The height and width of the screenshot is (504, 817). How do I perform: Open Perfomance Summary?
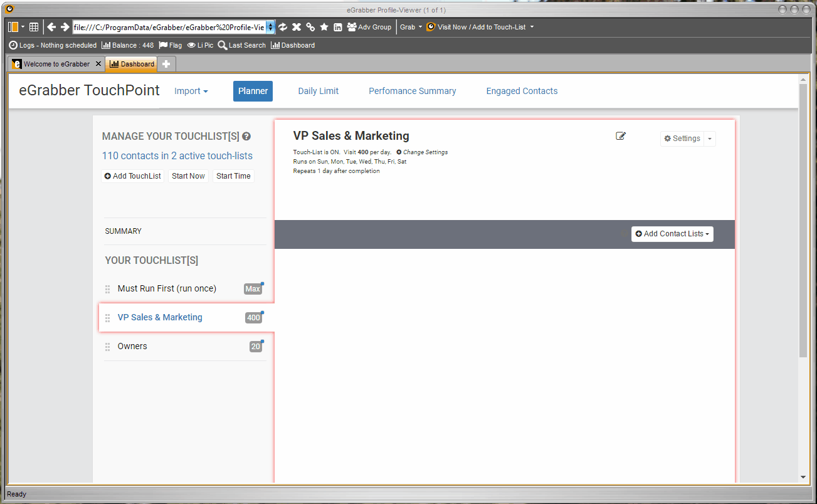(x=413, y=91)
